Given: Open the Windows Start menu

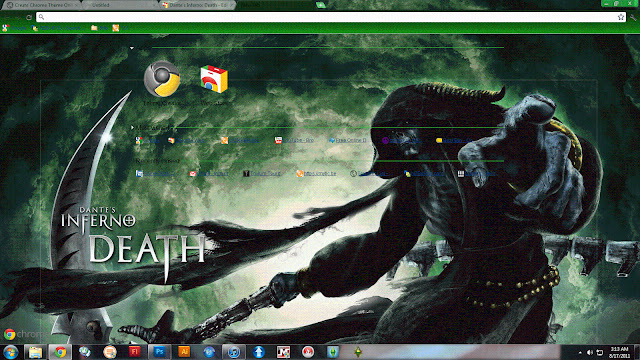Looking at the screenshot, I should click(10, 352).
